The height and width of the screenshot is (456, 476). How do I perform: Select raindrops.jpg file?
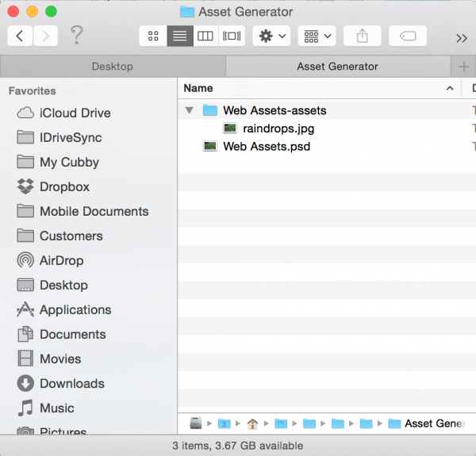[x=272, y=128]
